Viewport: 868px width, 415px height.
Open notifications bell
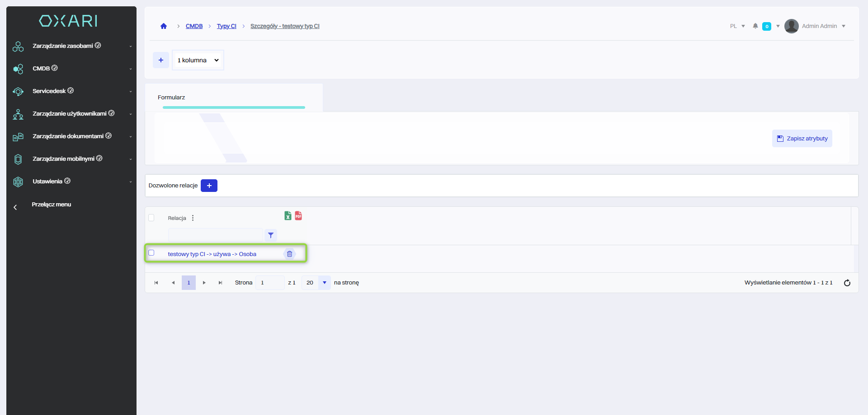[755, 26]
